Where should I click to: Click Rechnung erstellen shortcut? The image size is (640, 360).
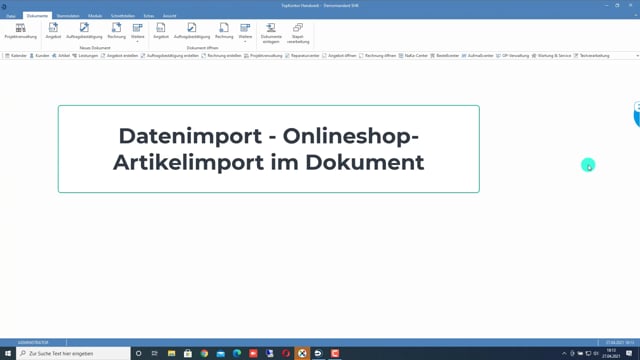point(222,56)
